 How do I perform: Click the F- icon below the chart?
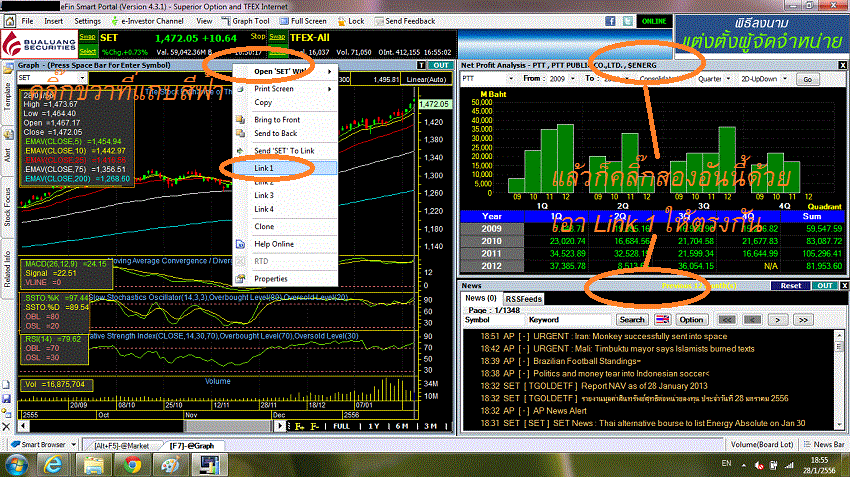click(314, 426)
